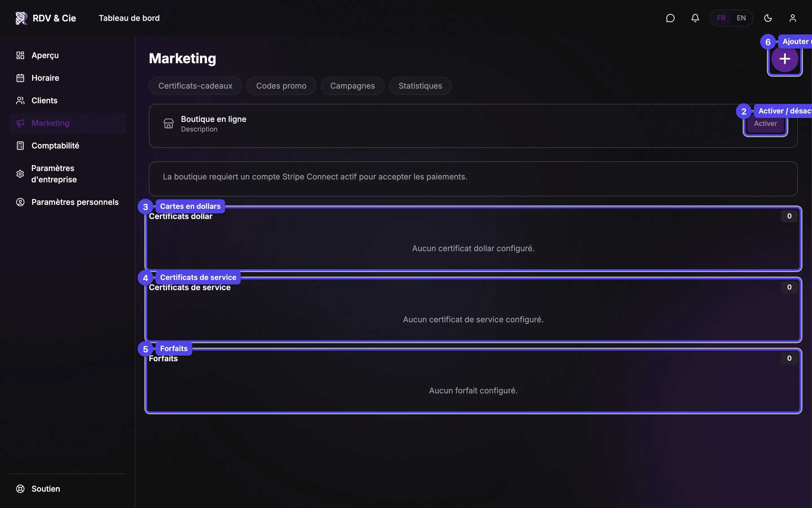Click the Activer boutique button
This screenshot has height=508, width=812.
pos(765,124)
